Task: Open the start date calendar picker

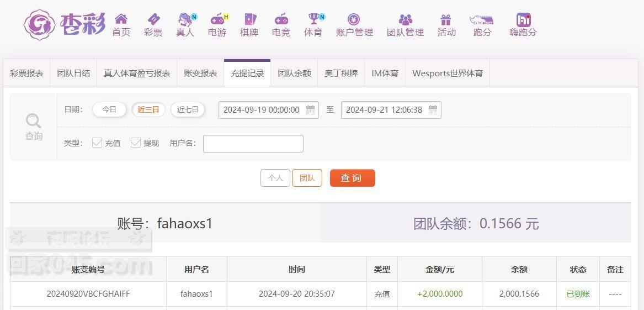Action: point(310,110)
